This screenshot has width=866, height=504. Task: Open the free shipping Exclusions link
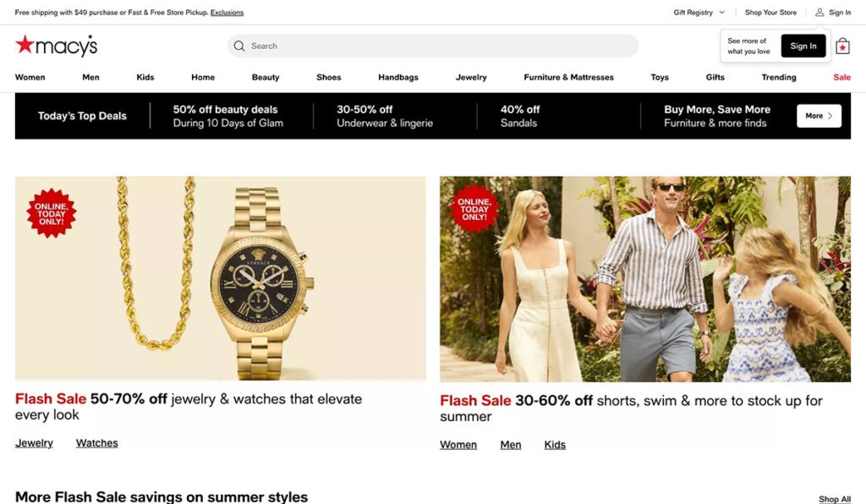coord(227,12)
